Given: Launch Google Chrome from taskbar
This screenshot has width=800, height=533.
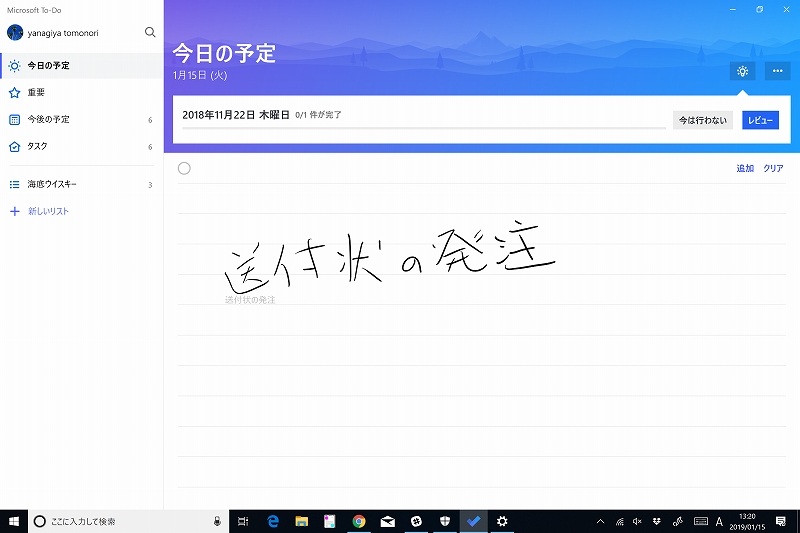Looking at the screenshot, I should 359,521.
